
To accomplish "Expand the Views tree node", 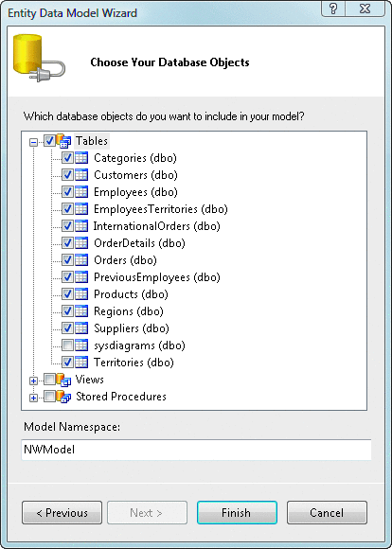I will [34, 381].
